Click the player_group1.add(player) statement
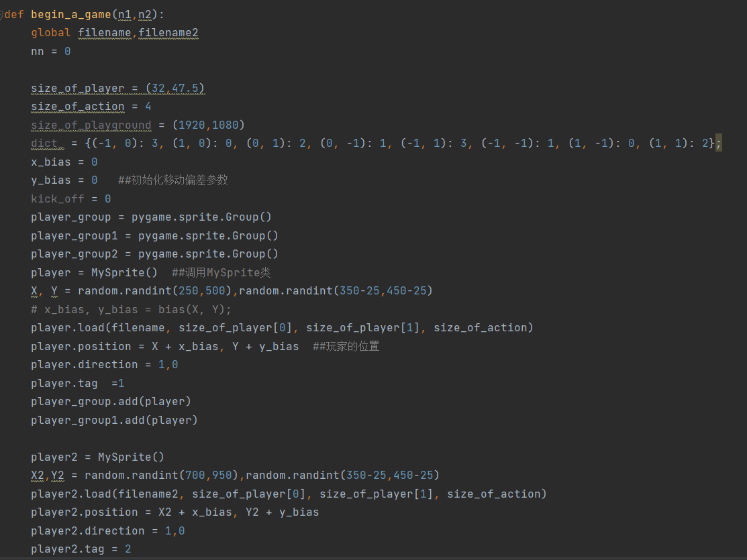This screenshot has height=560, width=747. [114, 420]
